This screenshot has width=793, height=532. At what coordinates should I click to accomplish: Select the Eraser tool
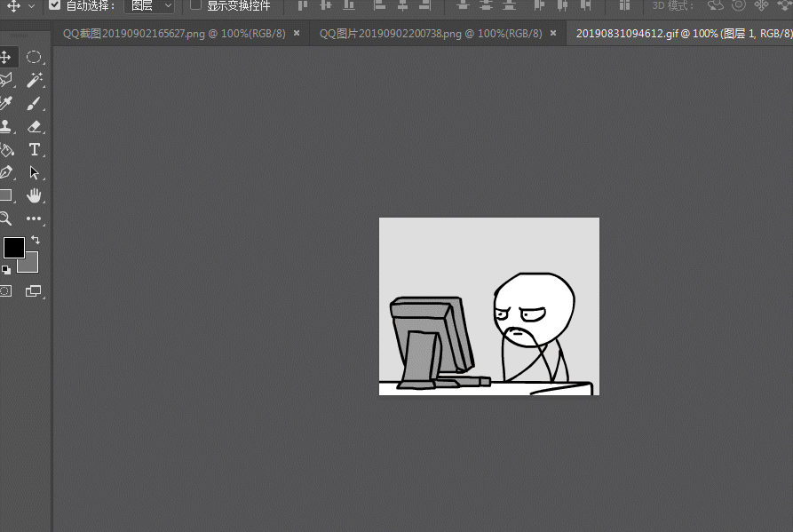(x=34, y=126)
